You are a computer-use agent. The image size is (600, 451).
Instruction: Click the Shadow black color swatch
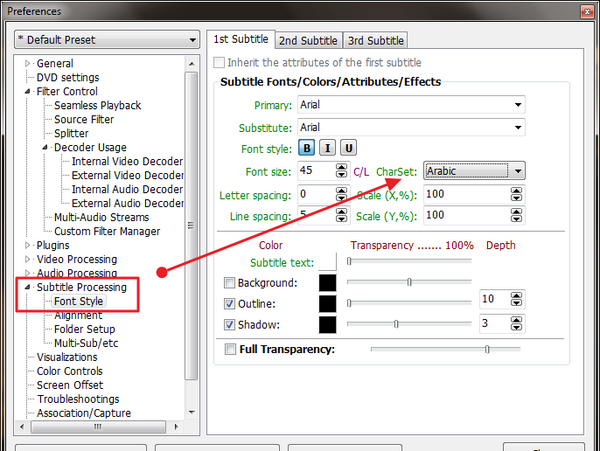pyautogui.click(x=328, y=324)
